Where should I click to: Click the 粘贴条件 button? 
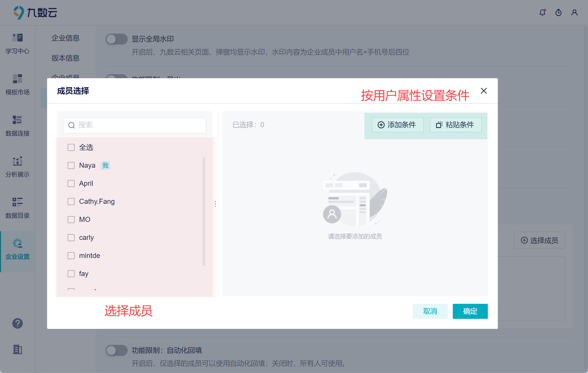pyautogui.click(x=456, y=125)
